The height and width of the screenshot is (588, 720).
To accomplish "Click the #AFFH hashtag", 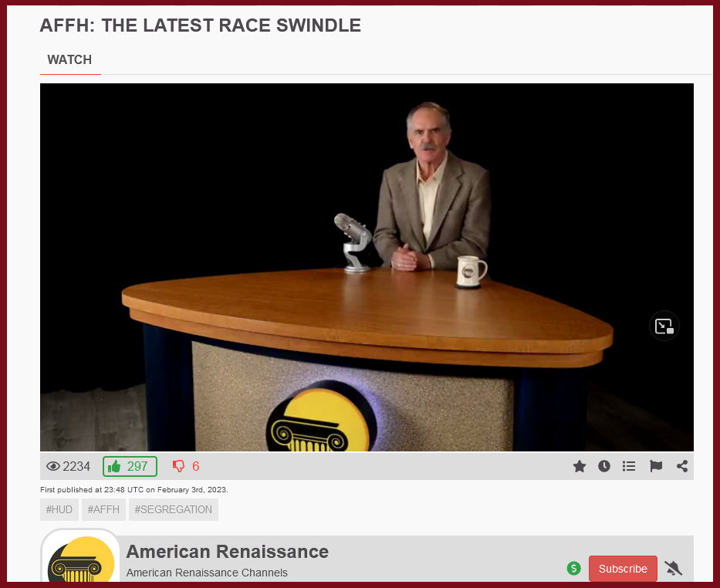I will coord(103,509).
